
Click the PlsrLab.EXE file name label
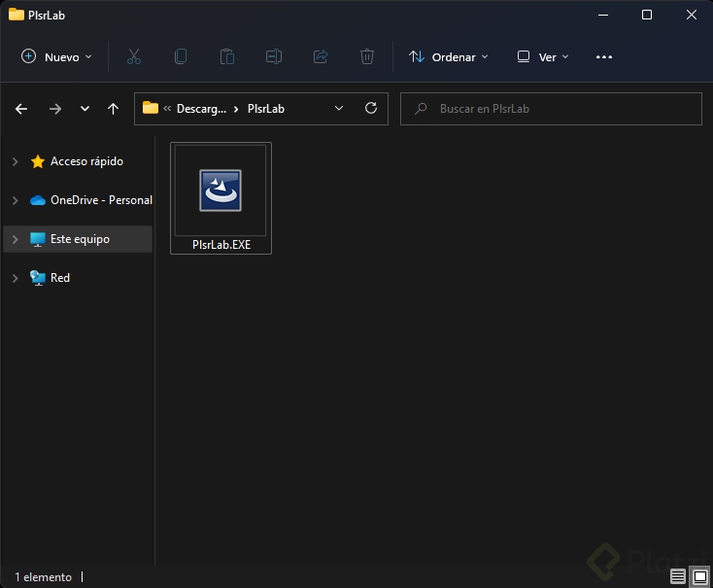pos(221,245)
